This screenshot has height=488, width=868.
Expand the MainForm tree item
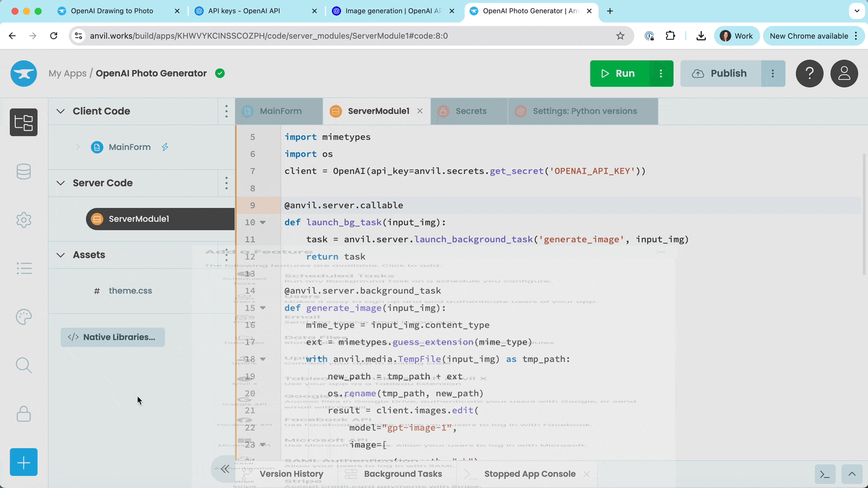pyautogui.click(x=78, y=147)
